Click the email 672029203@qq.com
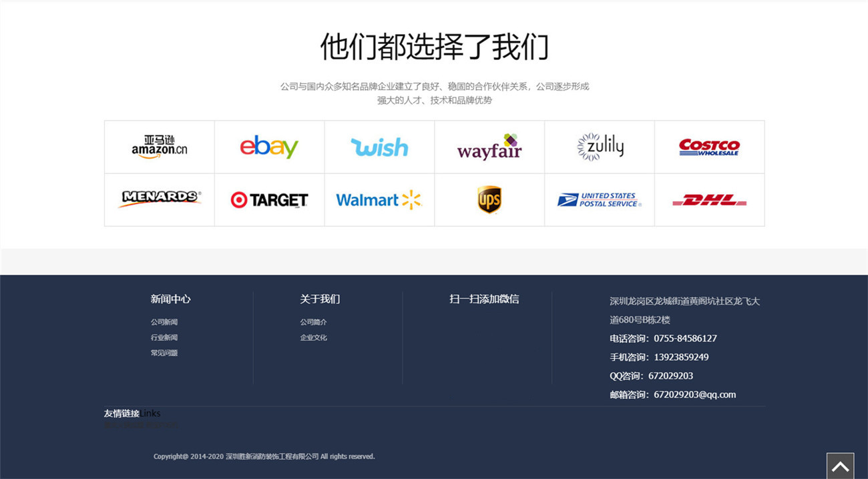The image size is (868, 479). click(694, 394)
